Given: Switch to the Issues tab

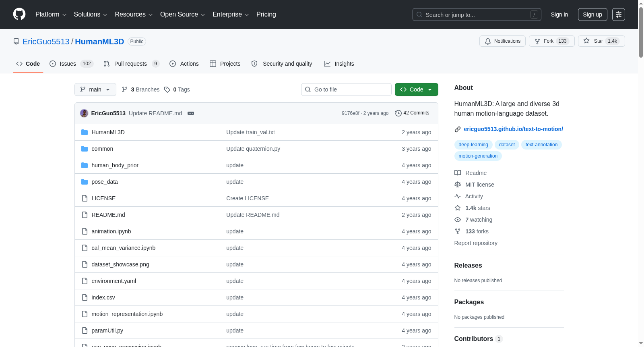Looking at the screenshot, I should click(71, 64).
